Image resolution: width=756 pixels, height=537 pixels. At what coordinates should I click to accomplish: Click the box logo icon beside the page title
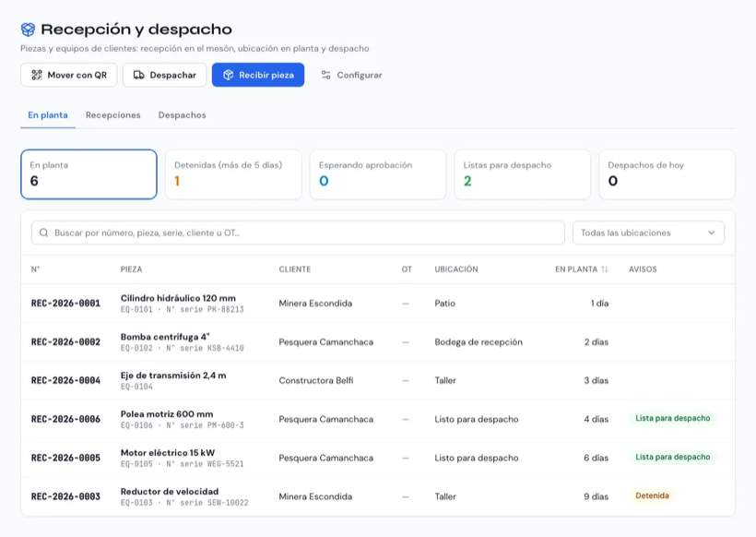[x=28, y=30]
